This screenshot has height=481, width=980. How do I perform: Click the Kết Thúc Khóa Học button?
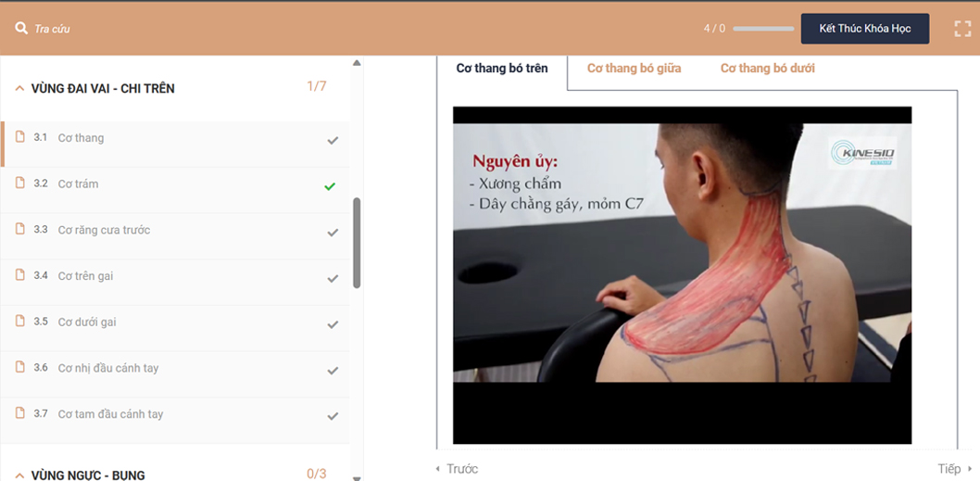[865, 29]
